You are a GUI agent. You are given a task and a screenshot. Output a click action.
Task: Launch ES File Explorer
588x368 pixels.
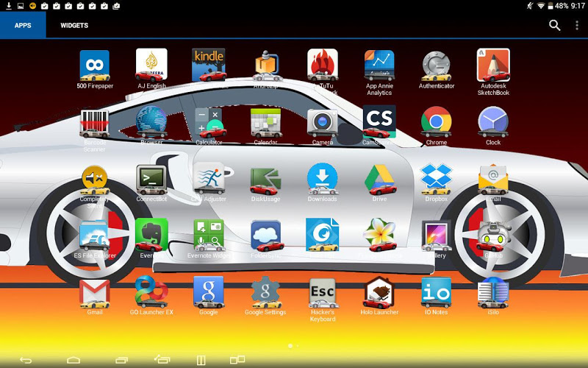click(x=95, y=236)
